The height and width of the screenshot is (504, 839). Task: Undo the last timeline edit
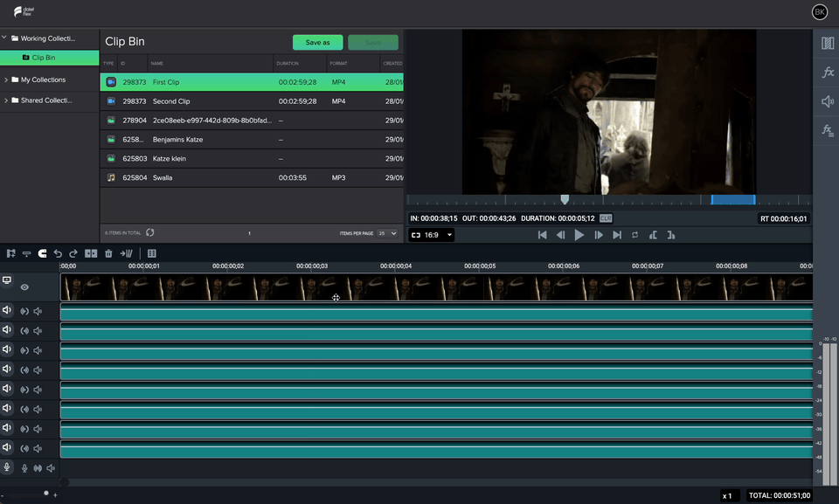58,253
